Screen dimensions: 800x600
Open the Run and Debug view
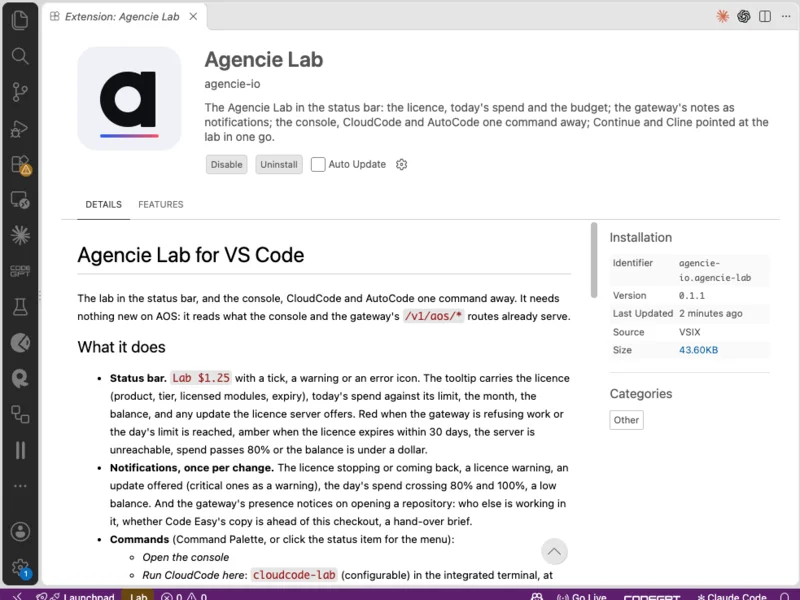(x=20, y=129)
